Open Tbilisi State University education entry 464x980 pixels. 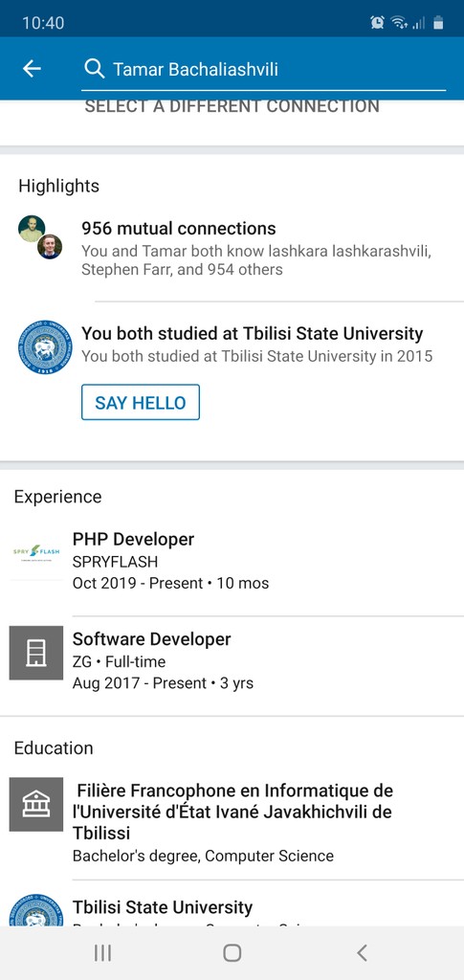click(232, 909)
